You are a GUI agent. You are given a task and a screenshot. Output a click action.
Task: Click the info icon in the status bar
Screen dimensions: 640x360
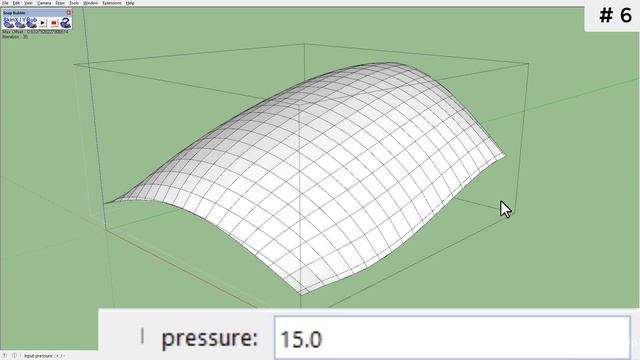(x=14, y=356)
